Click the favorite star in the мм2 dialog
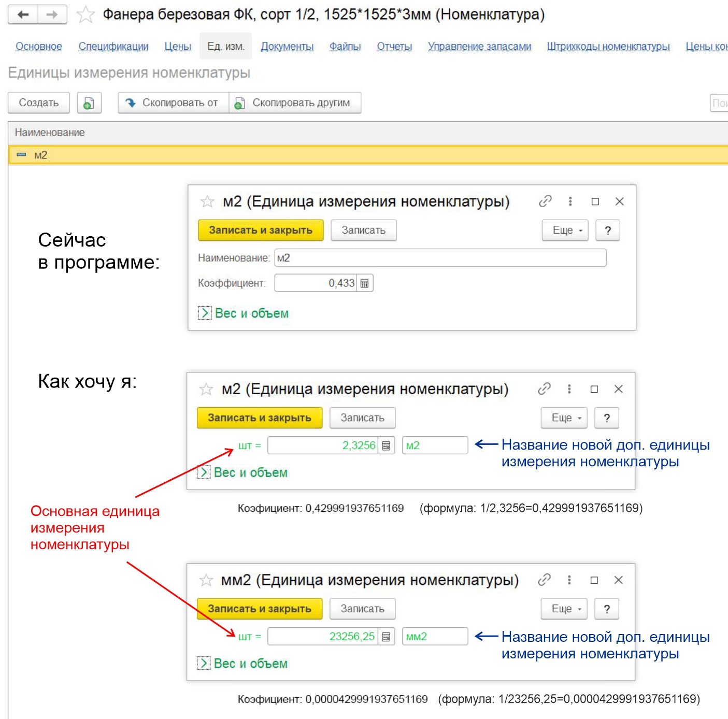 [206, 580]
